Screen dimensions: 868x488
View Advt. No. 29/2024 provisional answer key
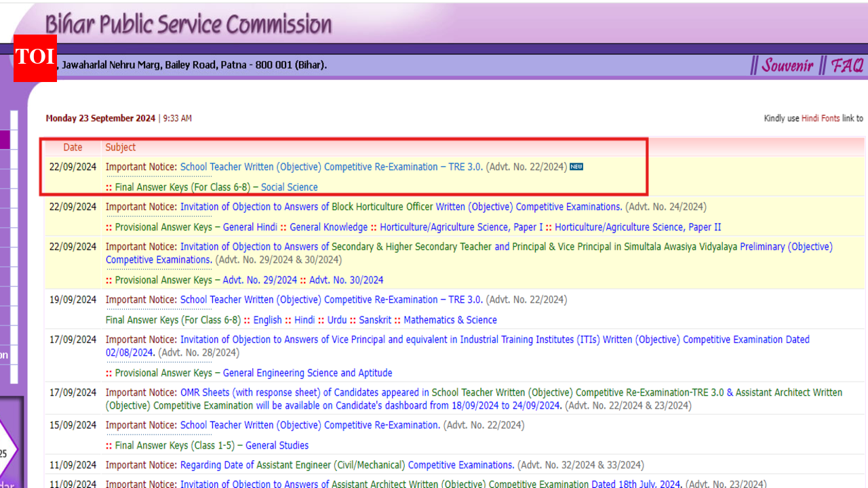tap(260, 280)
